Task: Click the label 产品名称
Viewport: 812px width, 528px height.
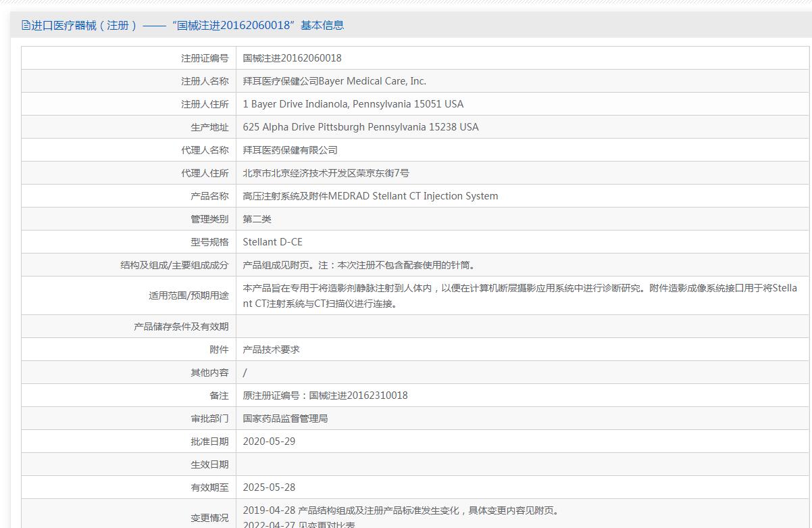Action: [209, 196]
